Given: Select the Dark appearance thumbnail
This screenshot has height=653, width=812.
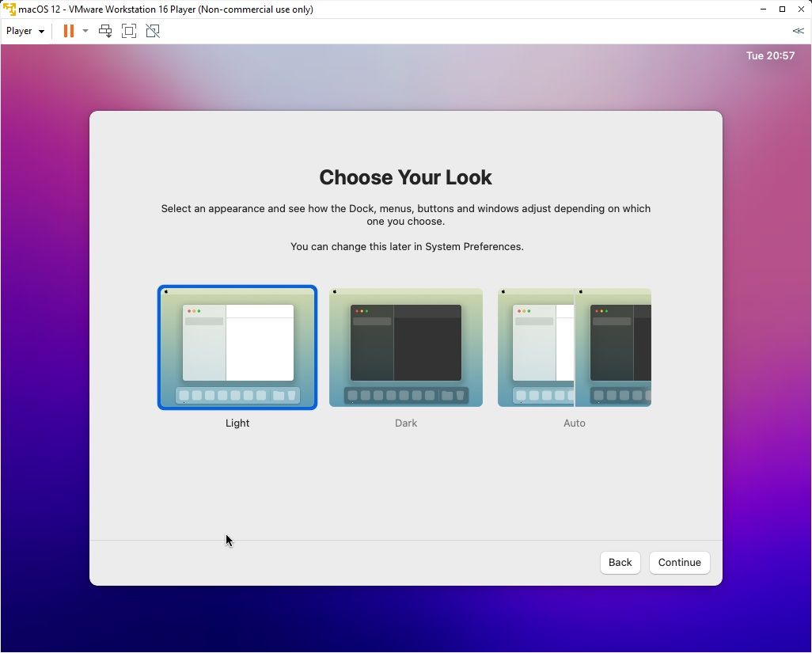Looking at the screenshot, I should [406, 347].
